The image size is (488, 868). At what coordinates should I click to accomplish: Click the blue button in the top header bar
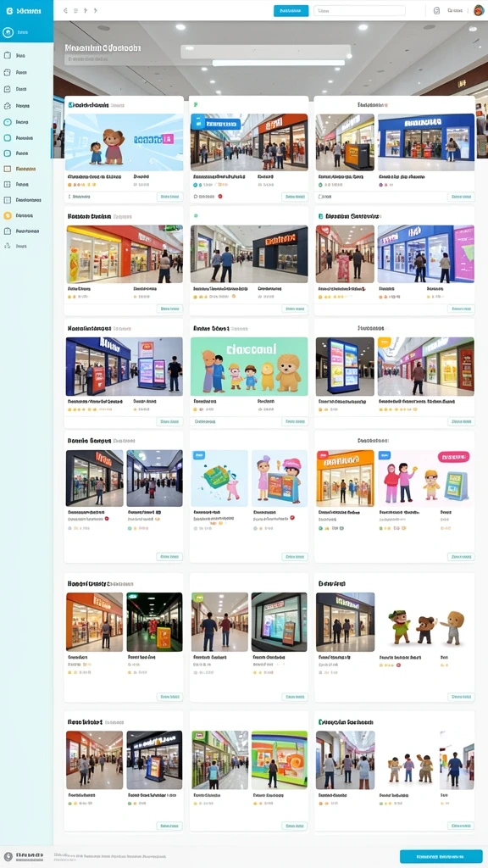point(291,10)
